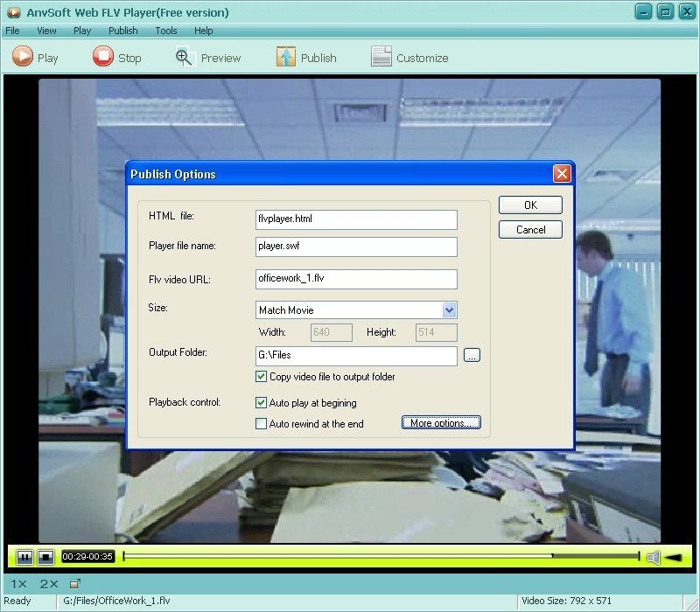Open the Publish menu
This screenshot has height=612, width=700.
122,30
